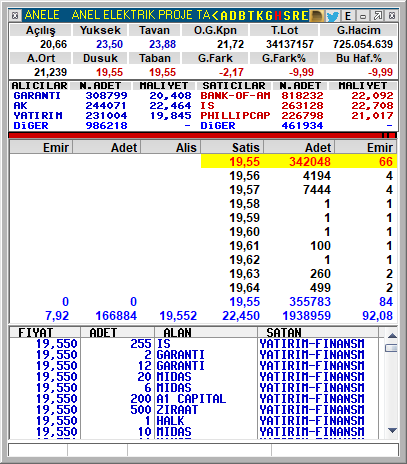
Task: Select the A1 CAPITAL trade row
Action: tap(194, 399)
